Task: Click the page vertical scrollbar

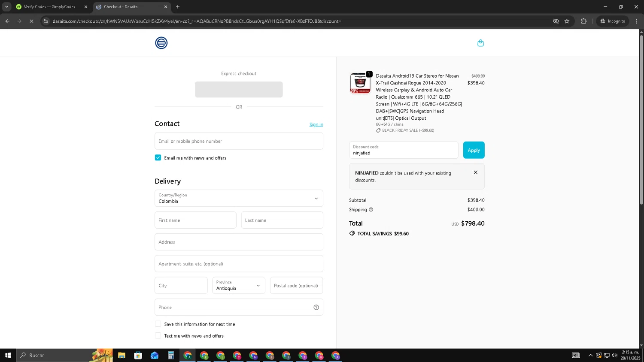Action: 641,120
